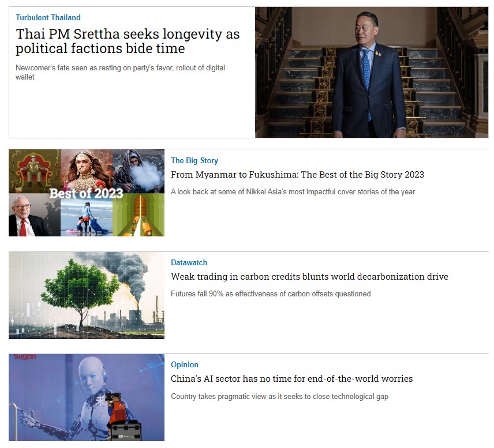Click the general on throne illustration tile

click(35, 171)
